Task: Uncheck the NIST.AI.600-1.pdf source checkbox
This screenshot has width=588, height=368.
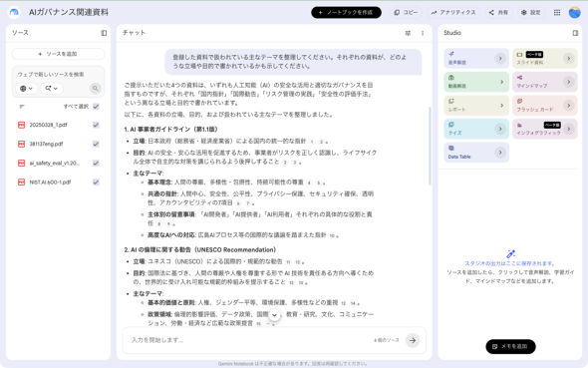Action: point(96,183)
